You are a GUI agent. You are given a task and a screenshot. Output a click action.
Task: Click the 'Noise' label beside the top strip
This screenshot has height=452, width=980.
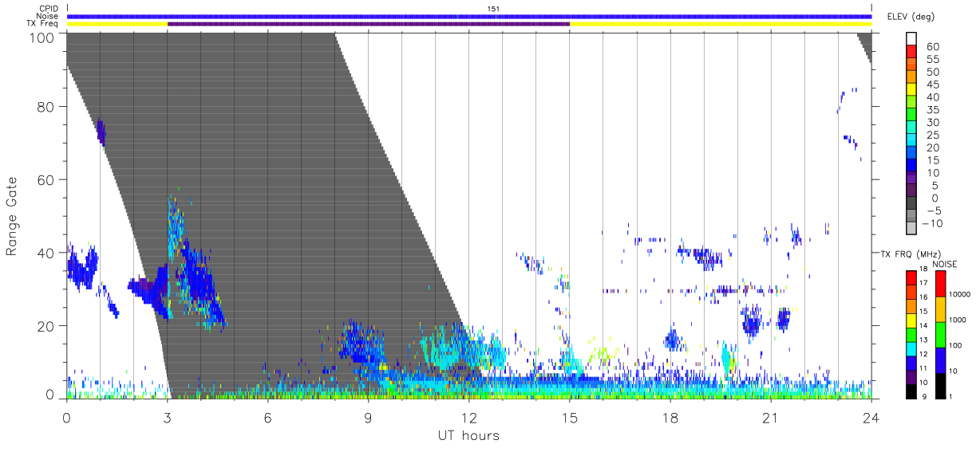(49, 16)
